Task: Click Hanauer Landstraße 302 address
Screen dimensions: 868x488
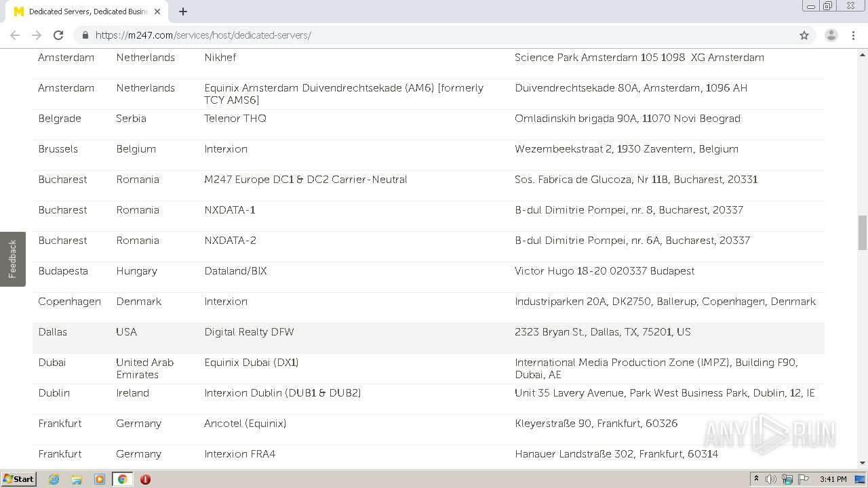Action: tap(616, 454)
